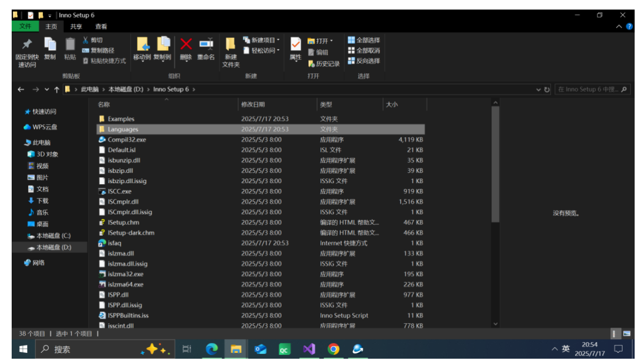Click the Windows taskbar search box
Image resolution: width=641 pixels, height=364 pixels.
[x=105, y=349]
